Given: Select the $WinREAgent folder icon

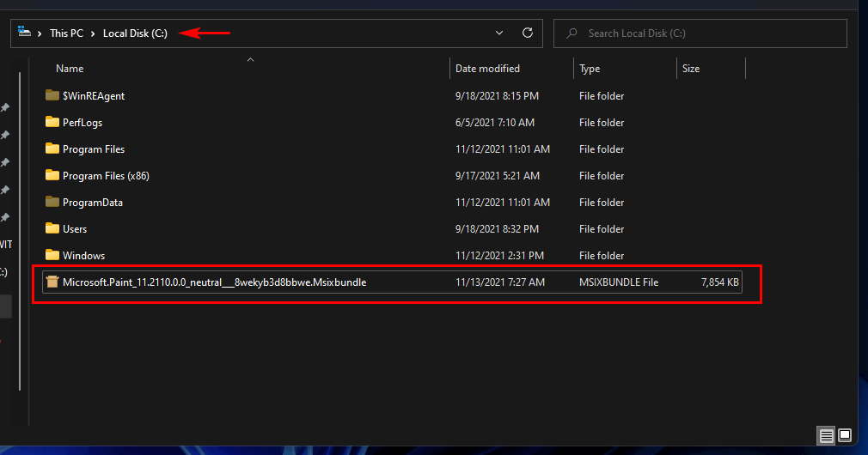Looking at the screenshot, I should [x=52, y=95].
